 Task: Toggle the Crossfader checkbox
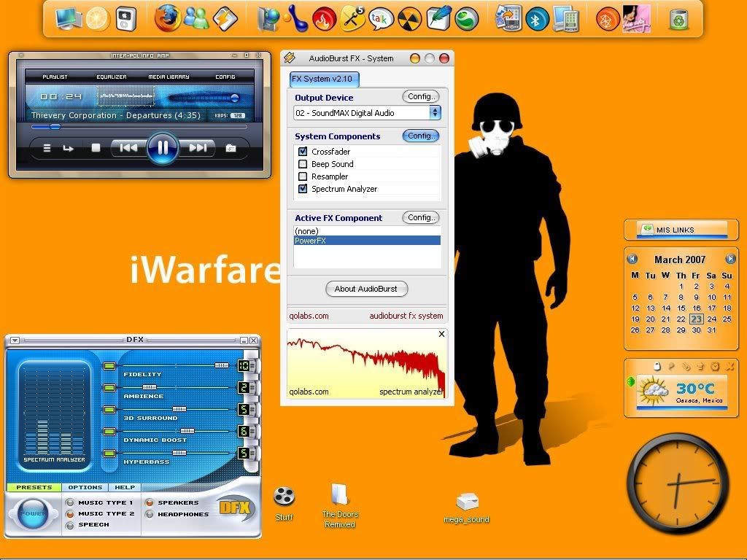303,152
